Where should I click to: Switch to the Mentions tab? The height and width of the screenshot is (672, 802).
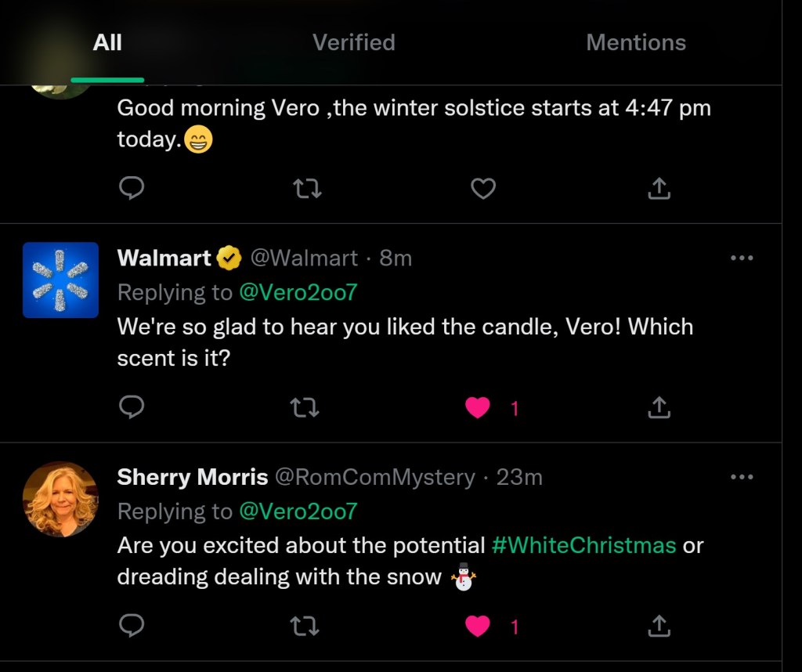tap(635, 42)
